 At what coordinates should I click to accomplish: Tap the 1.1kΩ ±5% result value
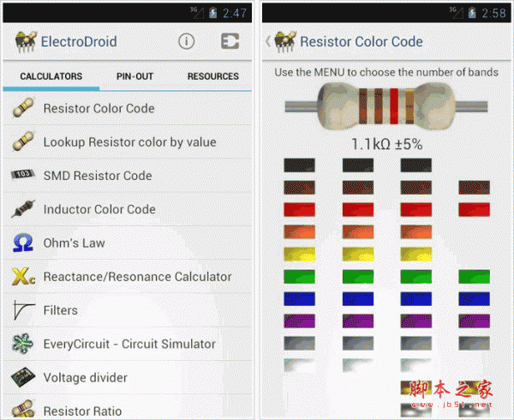pos(387,144)
